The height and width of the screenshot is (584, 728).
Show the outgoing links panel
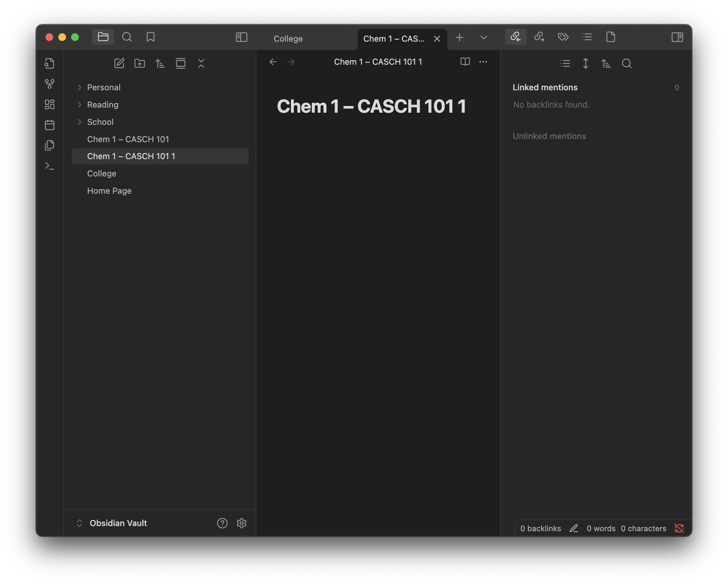click(x=539, y=37)
